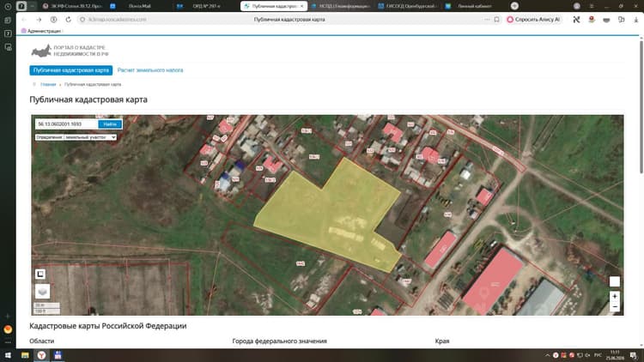644x362 pixels.
Task: Reload the page with the refresh icon
Action: (x=68, y=19)
